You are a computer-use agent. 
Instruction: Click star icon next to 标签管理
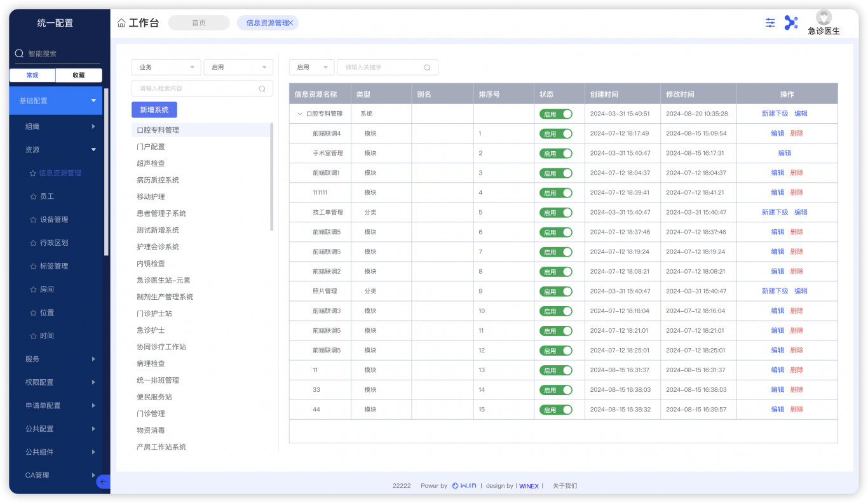pos(34,266)
